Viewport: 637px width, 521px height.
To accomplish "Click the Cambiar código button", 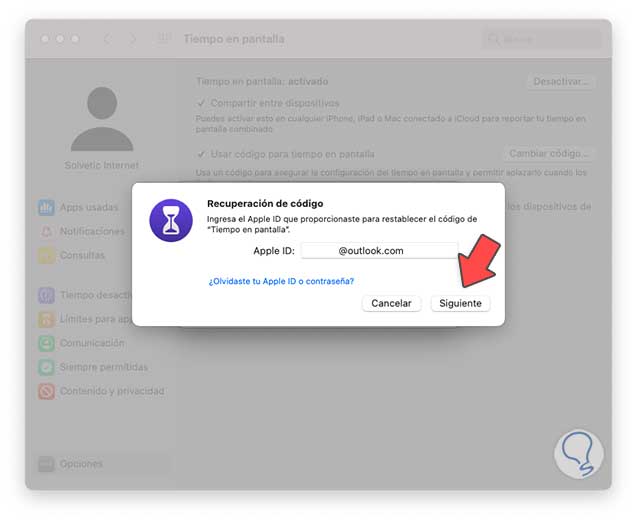I will (x=548, y=154).
